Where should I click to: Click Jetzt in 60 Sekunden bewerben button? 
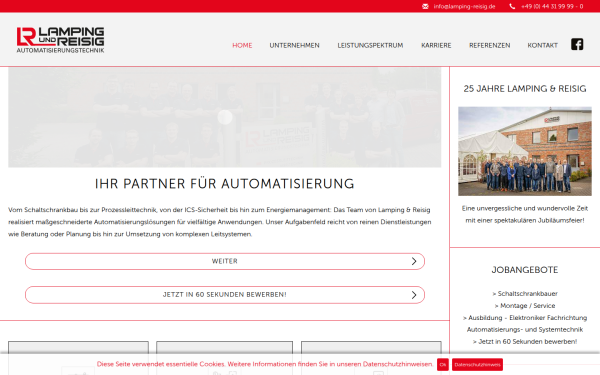pyautogui.click(x=225, y=295)
